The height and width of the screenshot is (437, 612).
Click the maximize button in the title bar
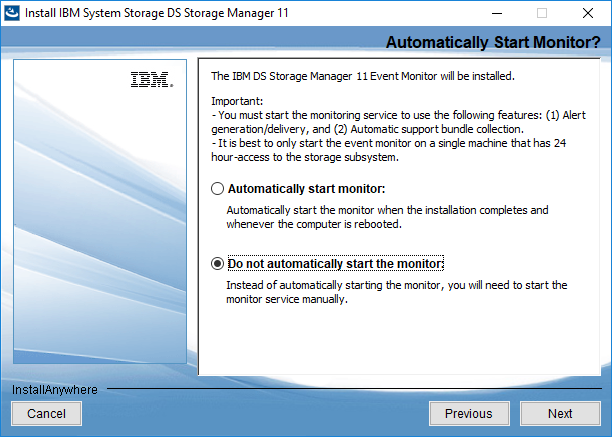pyautogui.click(x=542, y=13)
